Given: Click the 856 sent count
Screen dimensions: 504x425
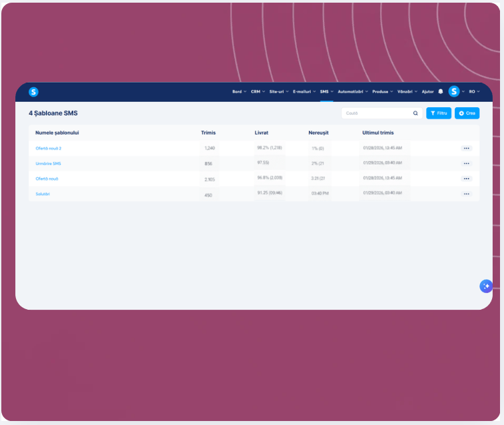Looking at the screenshot, I should [208, 164].
